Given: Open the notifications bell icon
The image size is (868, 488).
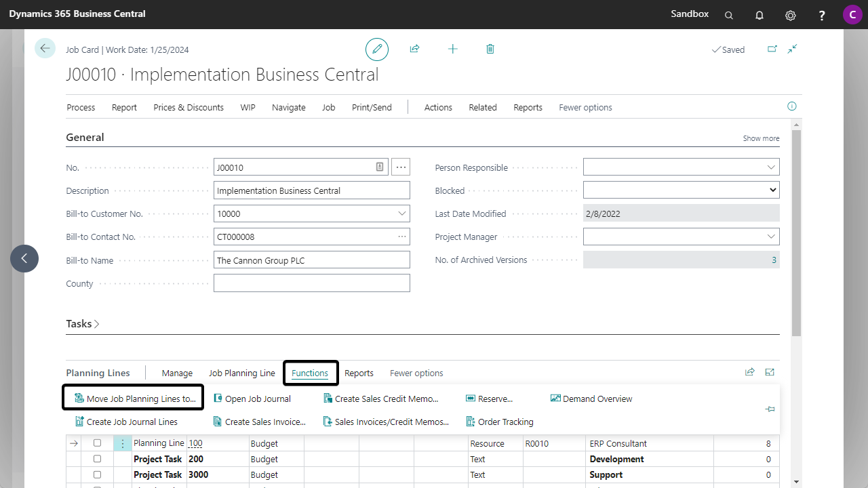Looking at the screenshot, I should [x=759, y=15].
